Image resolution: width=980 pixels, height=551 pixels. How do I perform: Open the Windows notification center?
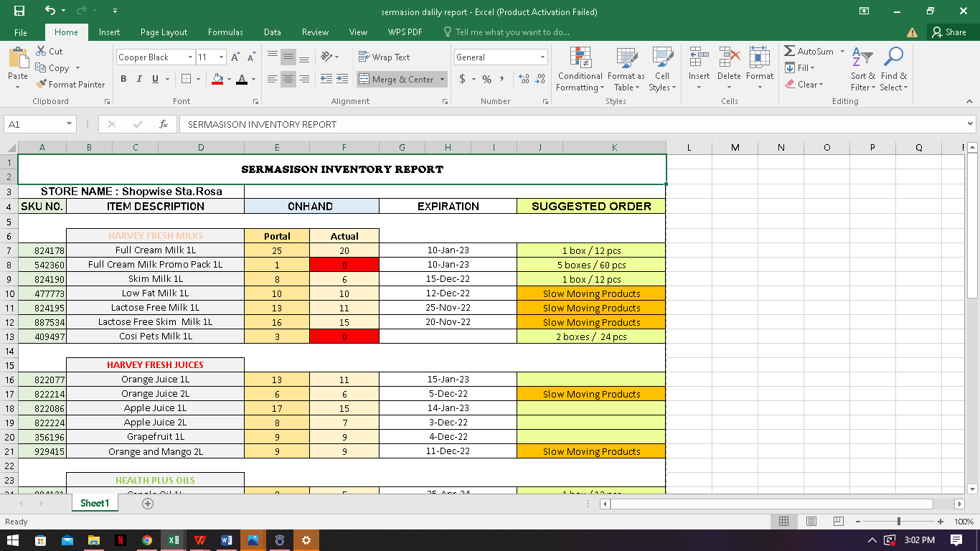tap(956, 540)
